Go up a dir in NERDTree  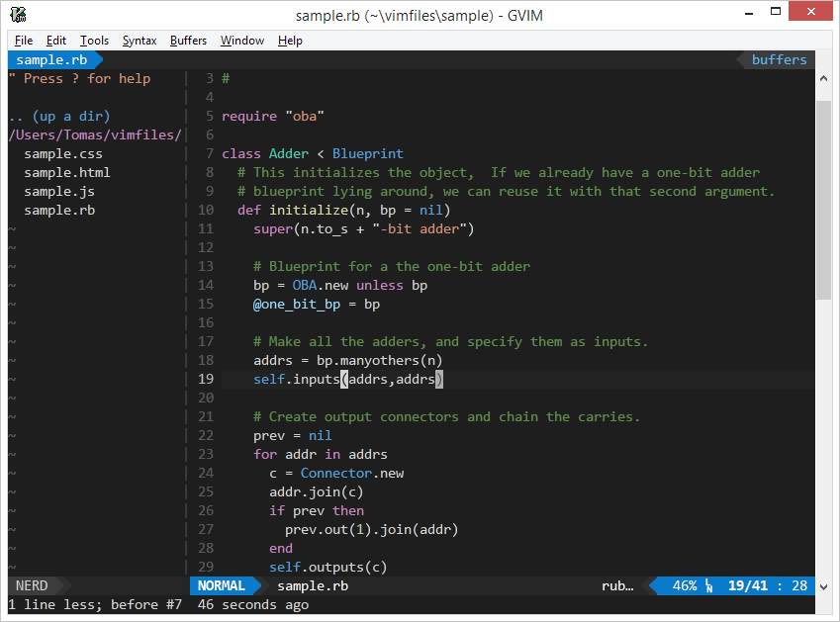pos(59,116)
